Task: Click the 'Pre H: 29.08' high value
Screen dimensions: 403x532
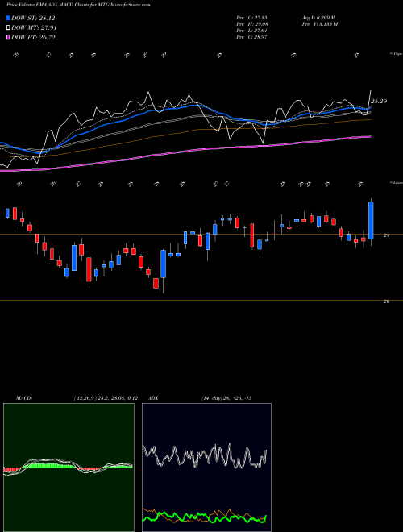Action: (251, 24)
